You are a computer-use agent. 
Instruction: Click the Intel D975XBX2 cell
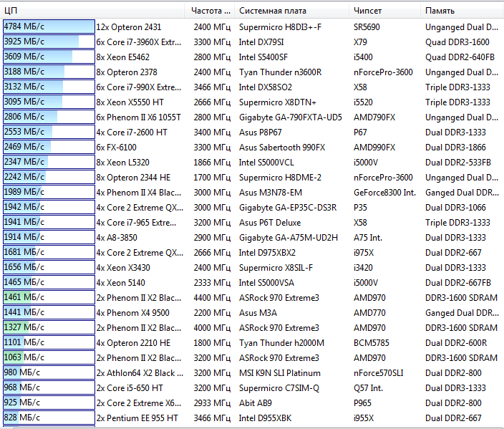pyautogui.click(x=267, y=253)
